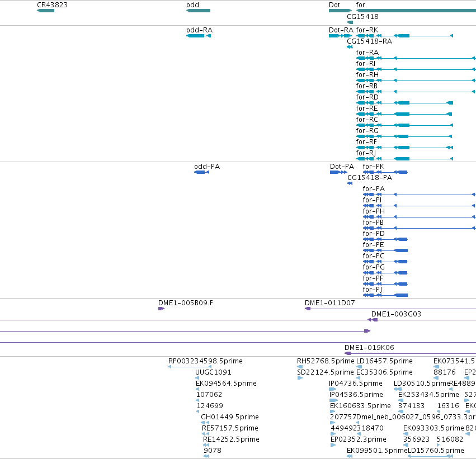This screenshot has height=459, width=476.
Task: Click the for-RF transcript
Action: coord(404,148)
